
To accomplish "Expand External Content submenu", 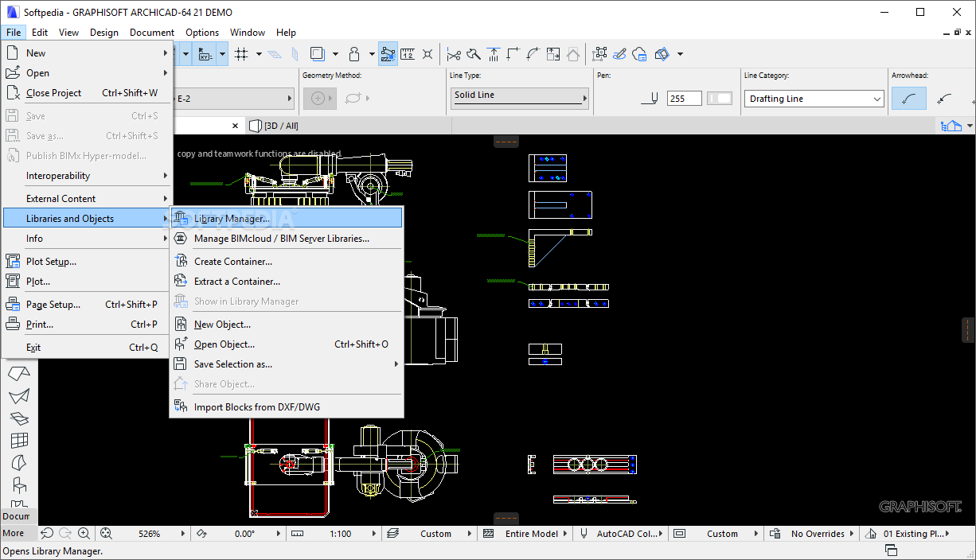I will click(x=87, y=199).
